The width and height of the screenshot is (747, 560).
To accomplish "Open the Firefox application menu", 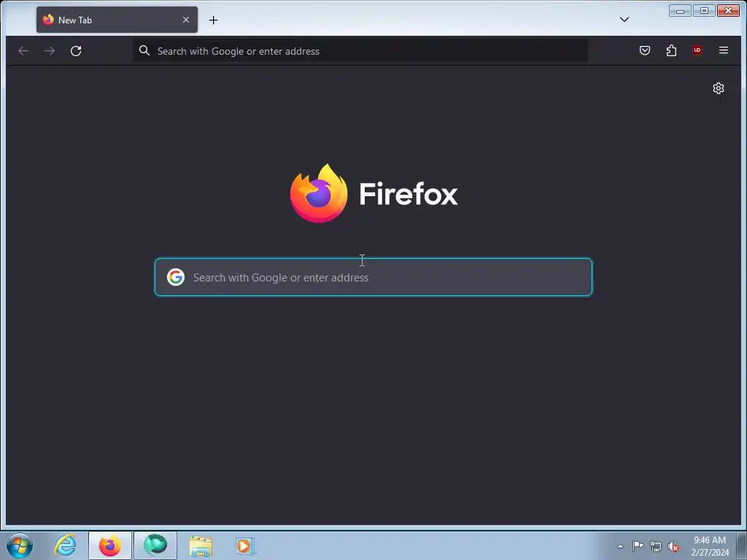I will 723,50.
